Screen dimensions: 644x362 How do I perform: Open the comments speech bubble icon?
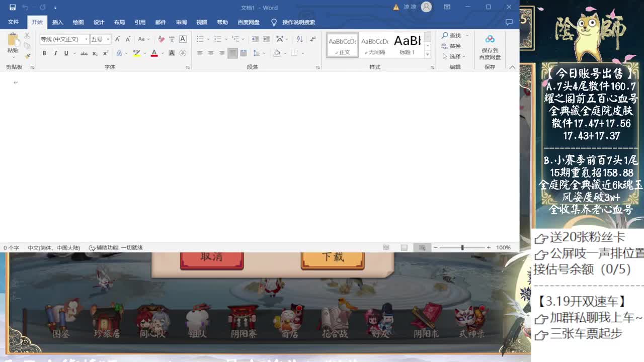point(509,22)
